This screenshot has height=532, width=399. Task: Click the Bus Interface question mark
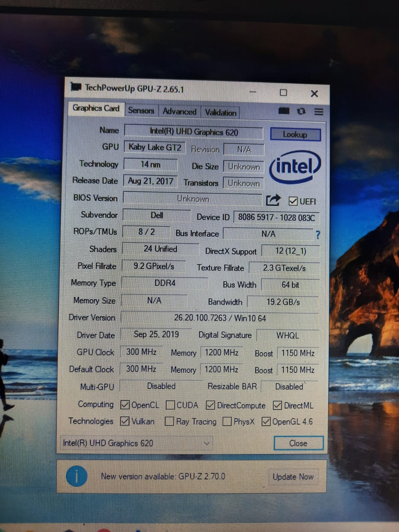click(x=318, y=235)
